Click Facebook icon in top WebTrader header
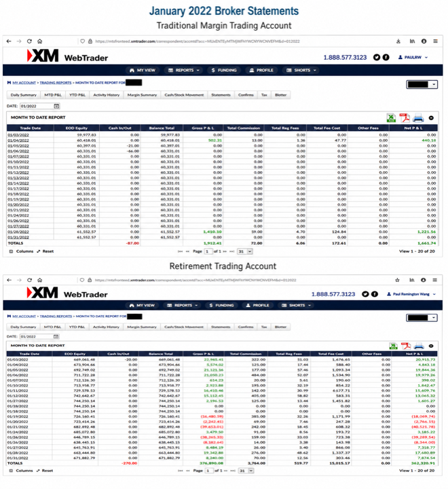The width and height of the screenshot is (448, 489). point(386,57)
